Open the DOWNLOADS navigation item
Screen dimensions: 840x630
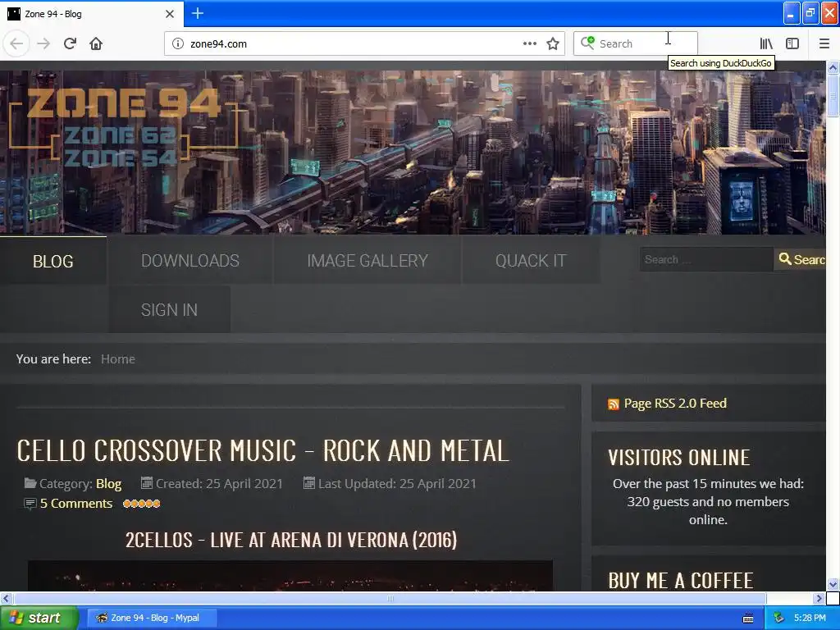(190, 261)
